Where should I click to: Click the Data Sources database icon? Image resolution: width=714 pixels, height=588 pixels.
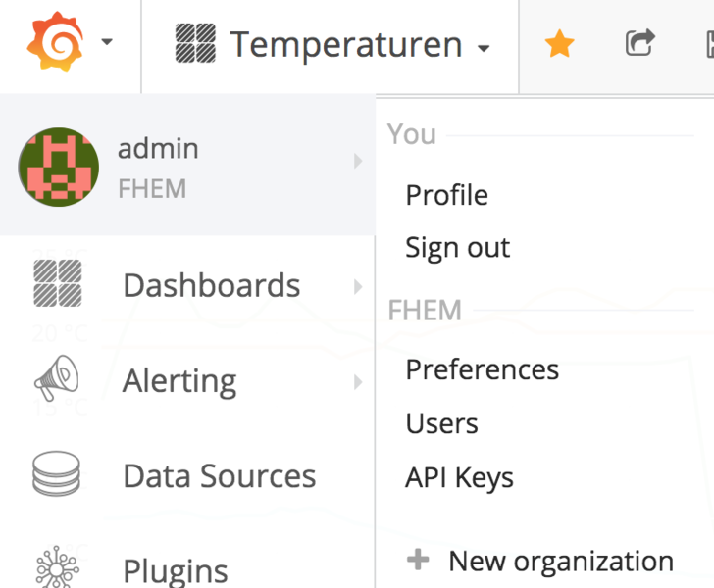pos(57,473)
